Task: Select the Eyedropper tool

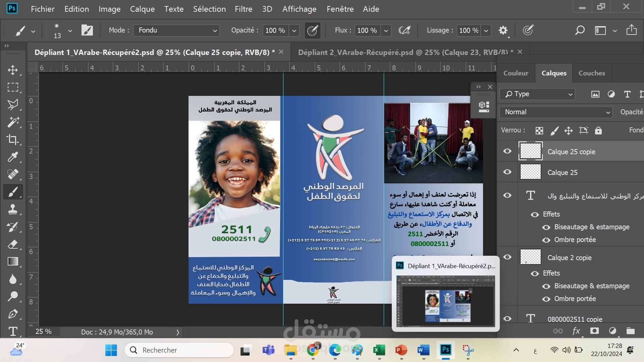Action: click(13, 157)
